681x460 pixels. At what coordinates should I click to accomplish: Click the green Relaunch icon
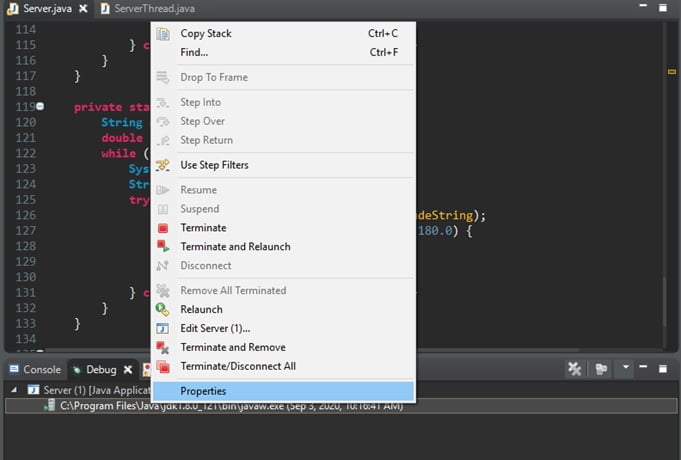coord(162,310)
